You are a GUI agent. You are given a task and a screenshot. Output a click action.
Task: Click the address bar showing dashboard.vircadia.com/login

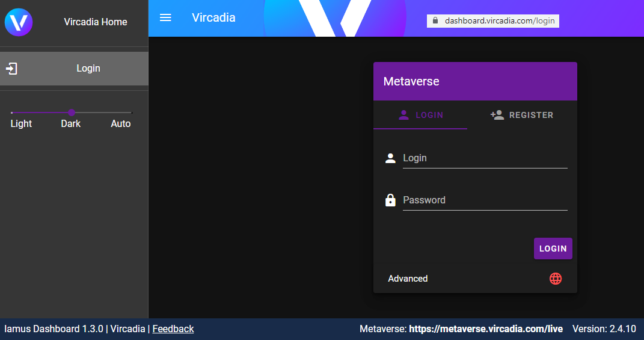493,21
